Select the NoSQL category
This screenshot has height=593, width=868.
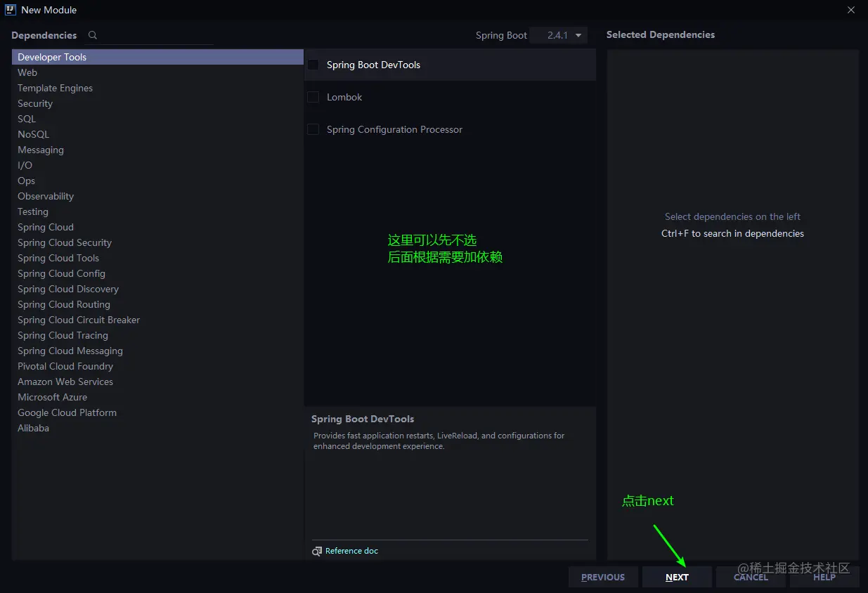coord(157,134)
